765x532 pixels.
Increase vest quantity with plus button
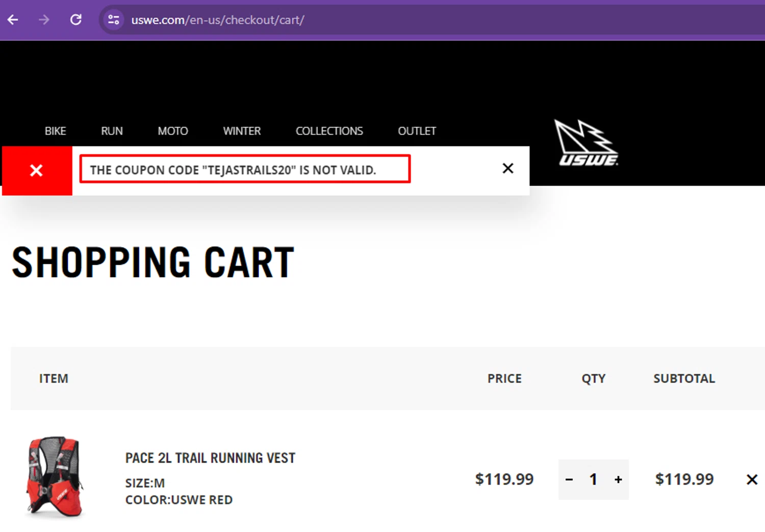pyautogui.click(x=618, y=479)
